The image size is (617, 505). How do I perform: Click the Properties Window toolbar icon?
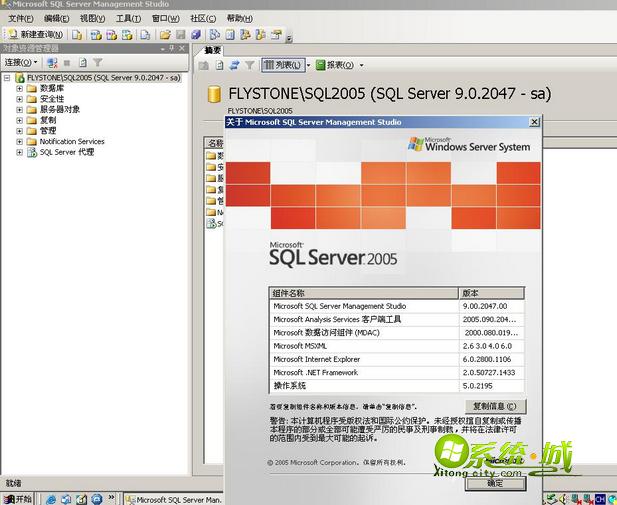coord(276,35)
